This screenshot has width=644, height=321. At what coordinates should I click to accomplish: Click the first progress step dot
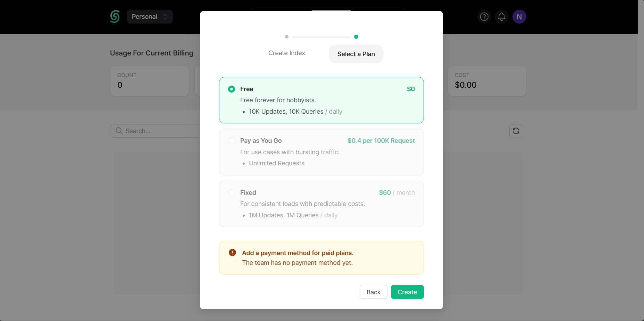tap(287, 37)
